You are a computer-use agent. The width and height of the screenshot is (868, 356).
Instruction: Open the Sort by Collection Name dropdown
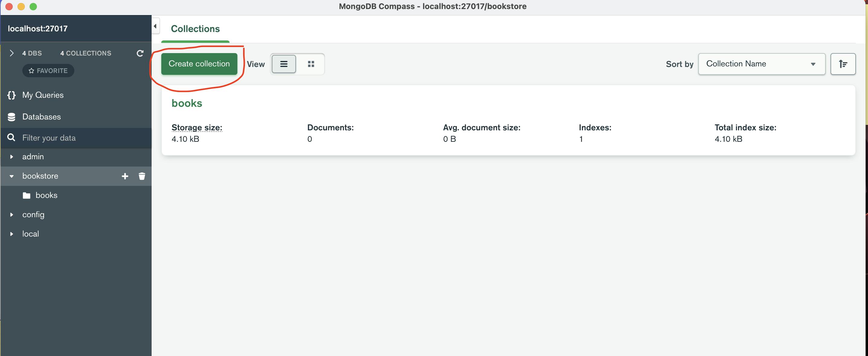click(x=761, y=64)
